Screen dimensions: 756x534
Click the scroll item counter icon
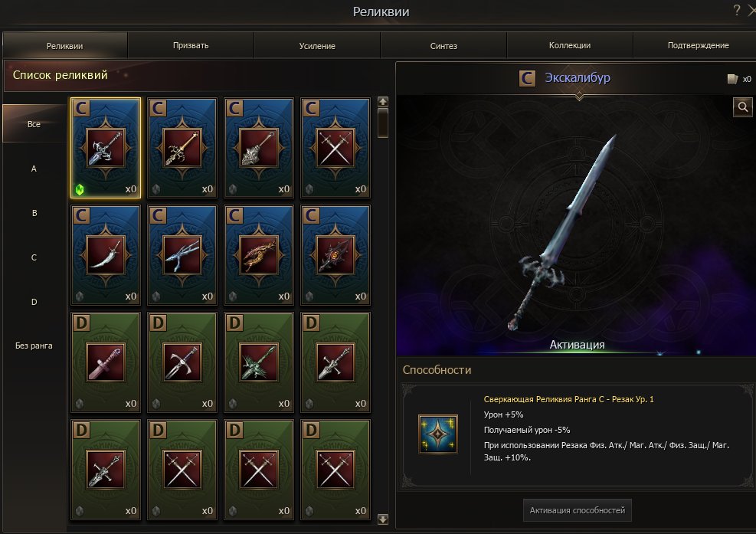[x=732, y=79]
